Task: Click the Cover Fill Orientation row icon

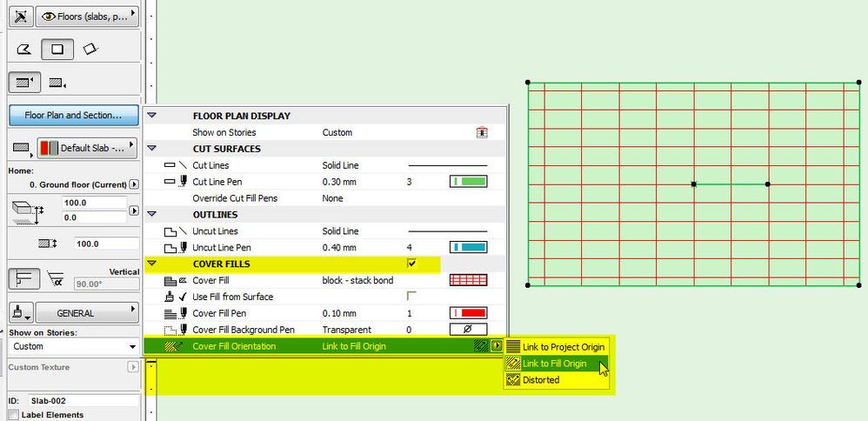Action: [176, 346]
